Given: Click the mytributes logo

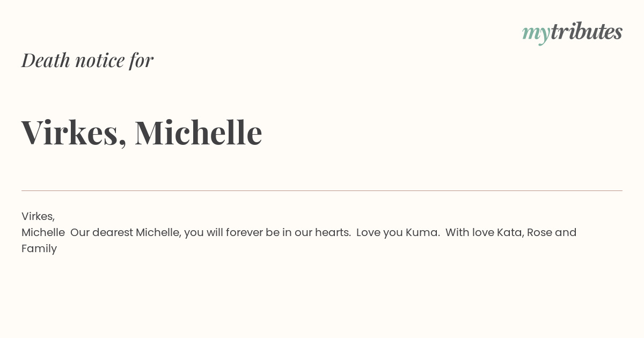Looking at the screenshot, I should coord(572,33).
